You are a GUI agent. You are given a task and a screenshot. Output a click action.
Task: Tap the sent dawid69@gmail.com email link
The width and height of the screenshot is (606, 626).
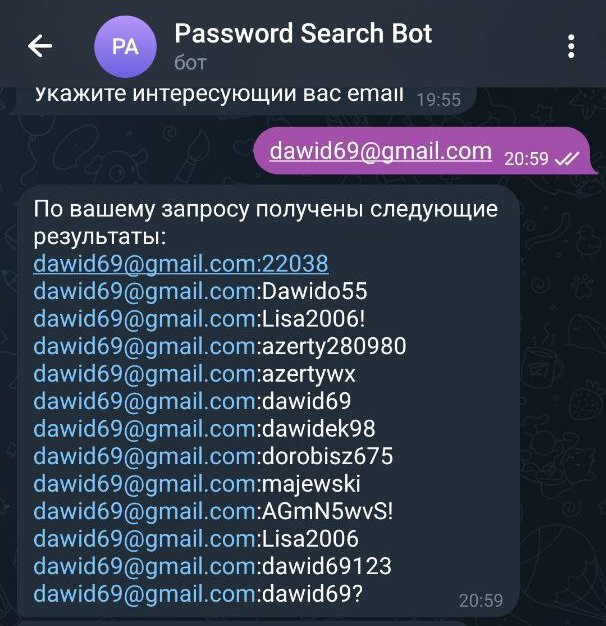pyautogui.click(x=380, y=151)
